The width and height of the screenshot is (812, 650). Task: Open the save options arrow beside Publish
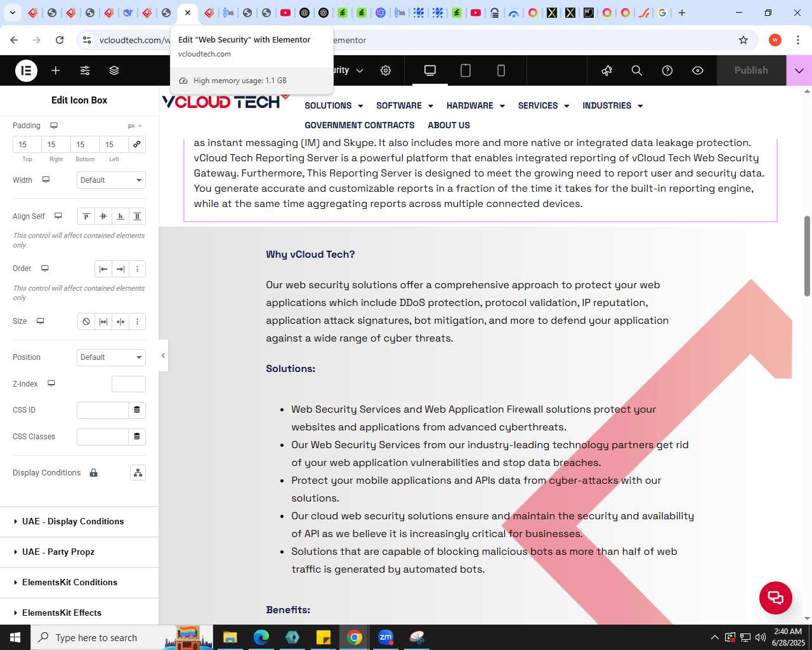pos(799,70)
